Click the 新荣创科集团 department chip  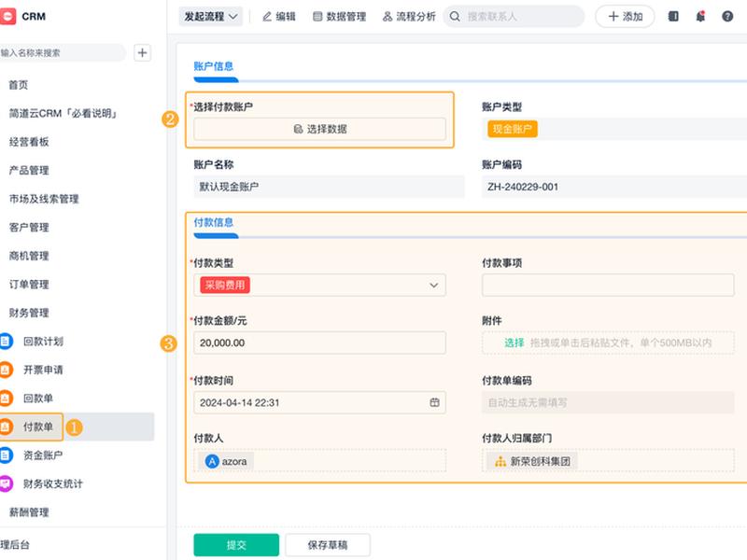pos(532,461)
